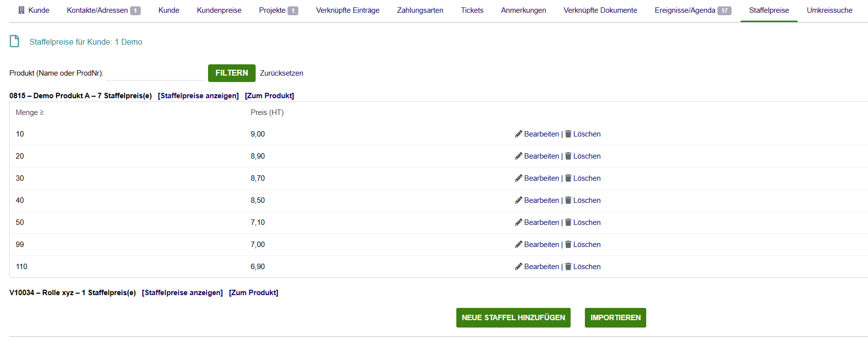Click the IMPORTIEREN button
Viewport: 868px width, 357px height.
(615, 318)
